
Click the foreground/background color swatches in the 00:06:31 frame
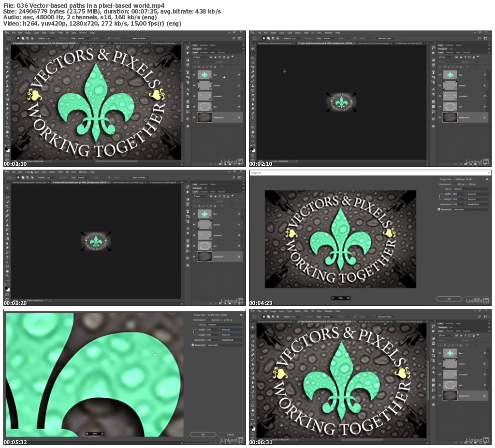pos(253,428)
